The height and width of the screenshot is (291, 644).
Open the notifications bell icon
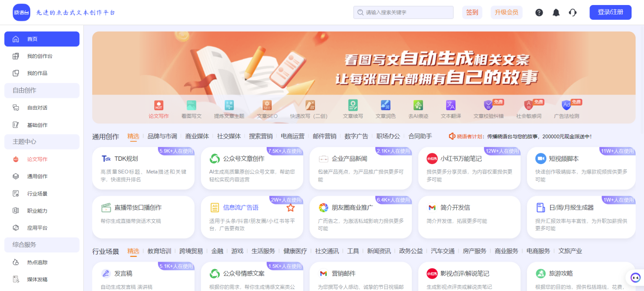pyautogui.click(x=556, y=13)
